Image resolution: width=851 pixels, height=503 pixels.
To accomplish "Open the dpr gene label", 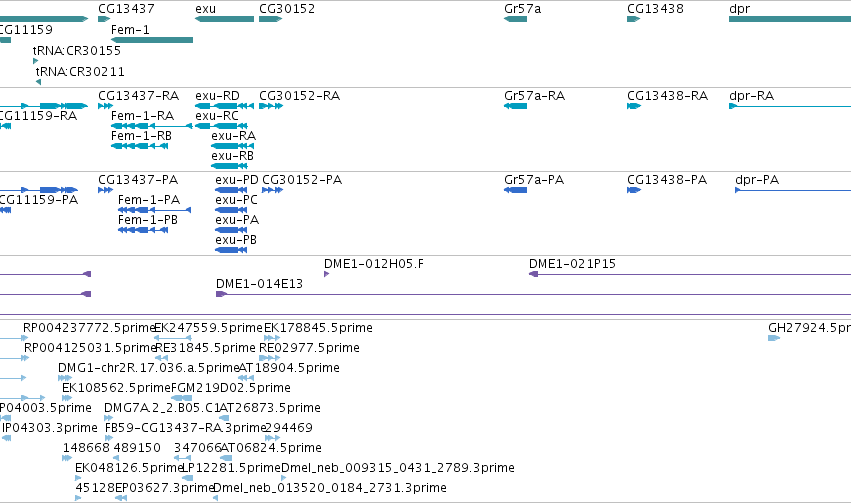I will (739, 9).
